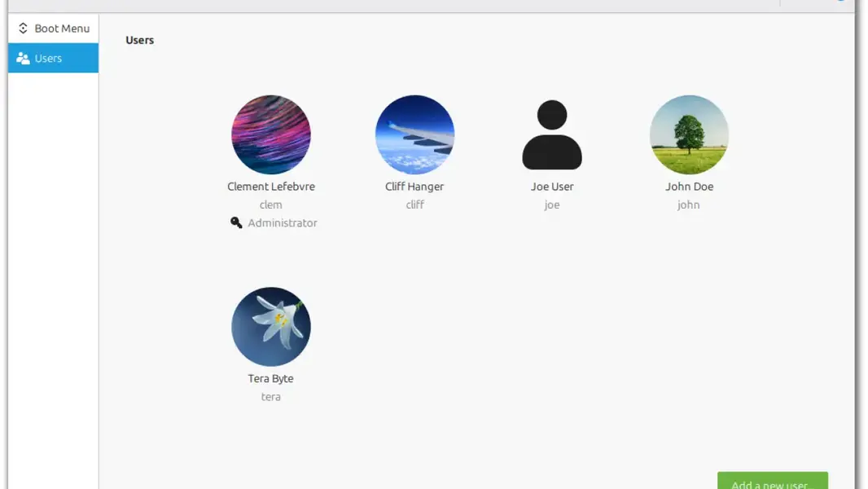The height and width of the screenshot is (489, 868).
Task: Select John Doe's tree avatar
Action: 689,134
